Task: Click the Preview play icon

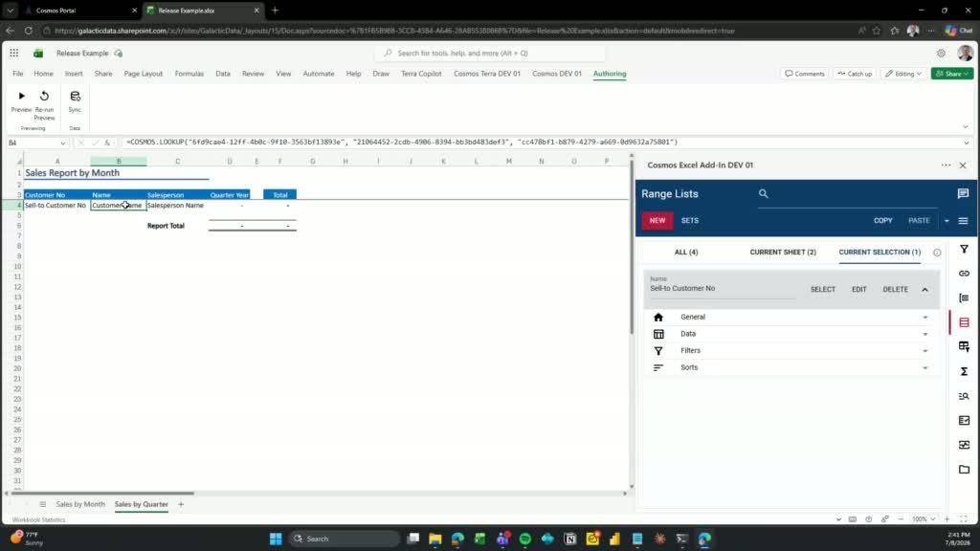Action: (21, 97)
